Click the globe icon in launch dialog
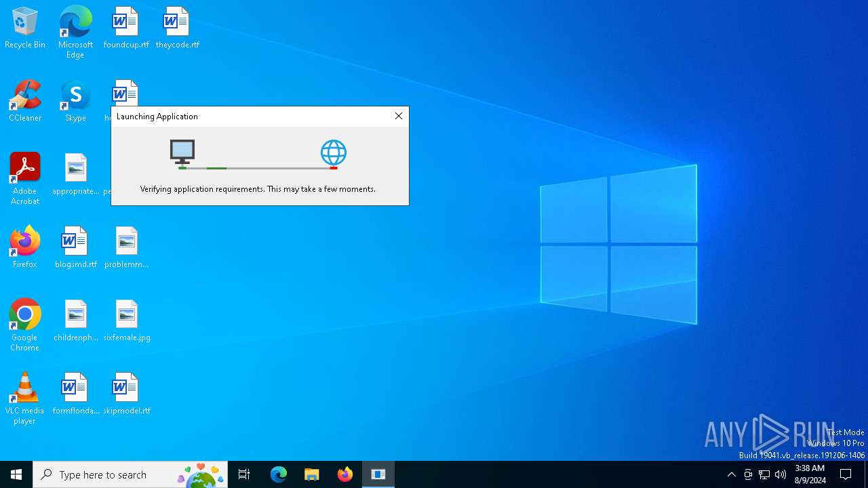The image size is (868, 488). point(334,152)
